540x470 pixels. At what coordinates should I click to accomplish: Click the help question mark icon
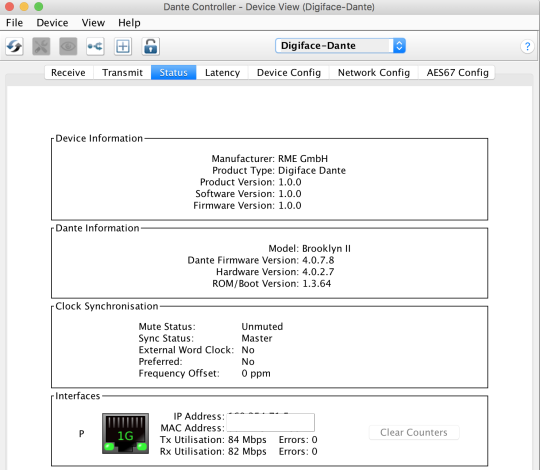click(527, 46)
